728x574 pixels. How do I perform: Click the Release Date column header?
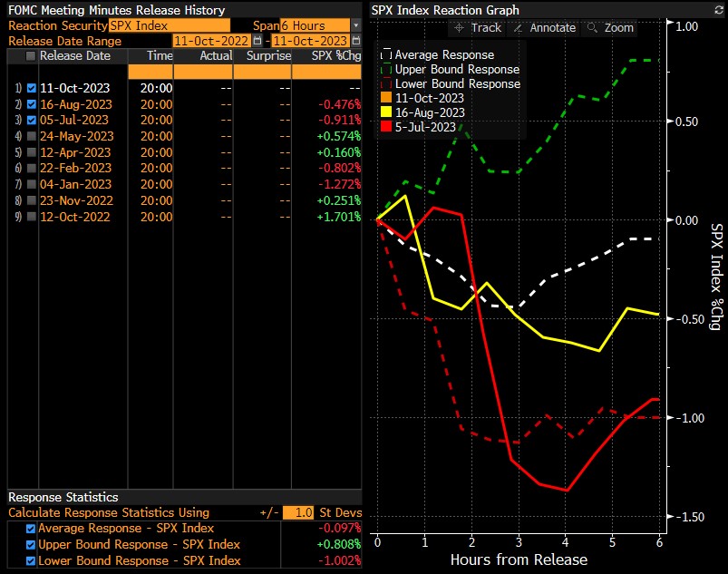tap(75, 56)
